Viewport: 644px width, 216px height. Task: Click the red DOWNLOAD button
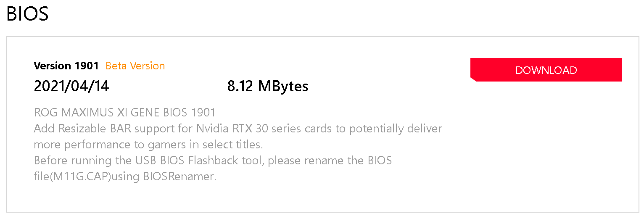point(546,70)
